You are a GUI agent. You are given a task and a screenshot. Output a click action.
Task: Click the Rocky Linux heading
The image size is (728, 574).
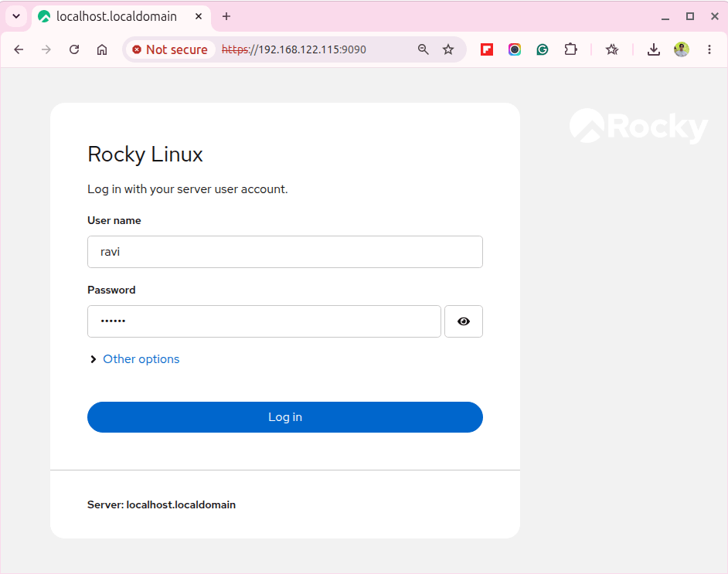click(145, 155)
